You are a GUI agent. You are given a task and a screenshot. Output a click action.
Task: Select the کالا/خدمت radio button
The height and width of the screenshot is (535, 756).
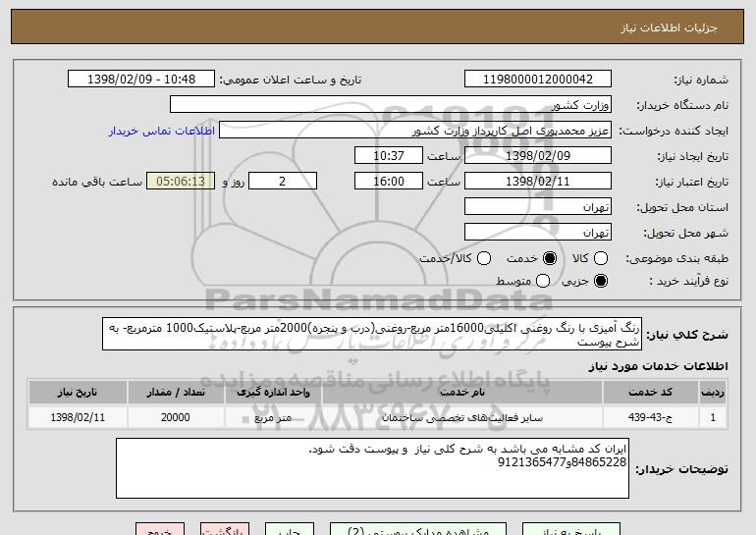click(x=484, y=258)
